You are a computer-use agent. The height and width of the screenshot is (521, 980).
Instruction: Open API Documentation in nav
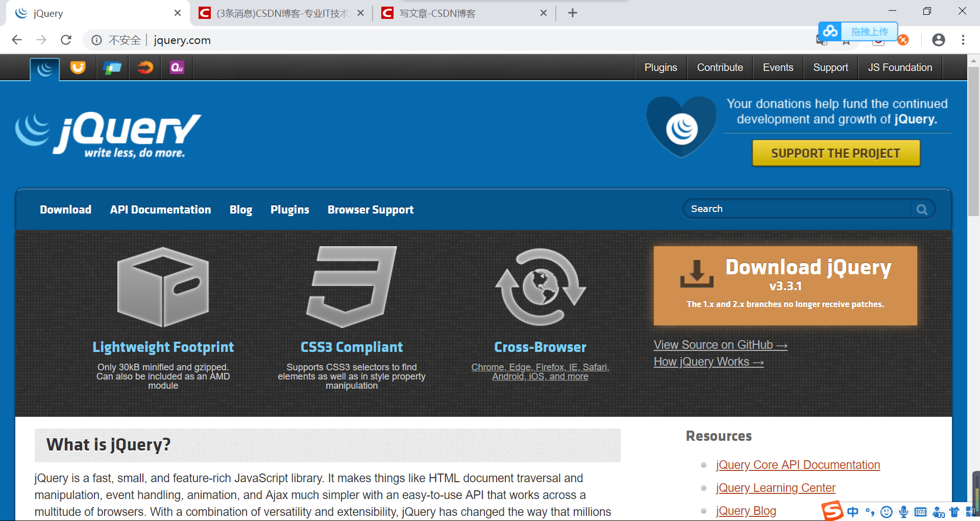click(x=160, y=210)
